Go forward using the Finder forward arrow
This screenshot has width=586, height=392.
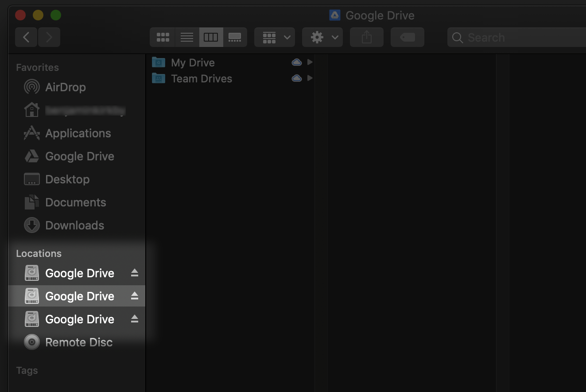(49, 38)
